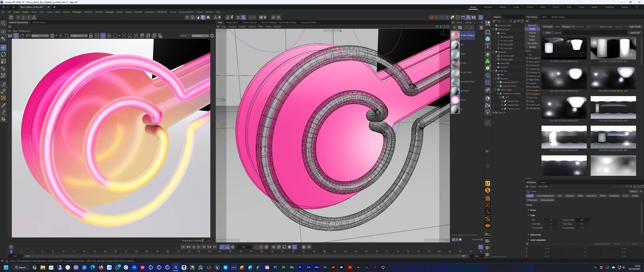Screen dimensions: 644x272
Task: Open the MoGraph menu
Action: 77,12
